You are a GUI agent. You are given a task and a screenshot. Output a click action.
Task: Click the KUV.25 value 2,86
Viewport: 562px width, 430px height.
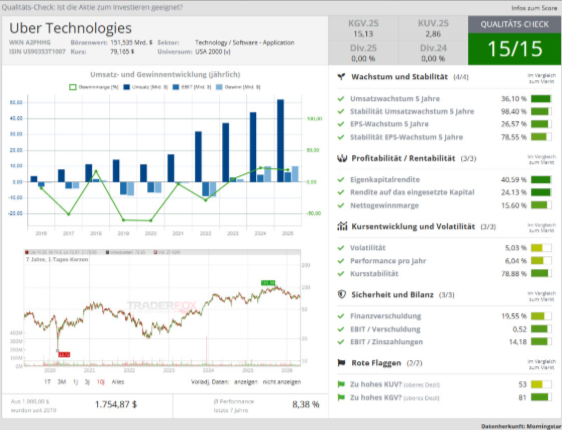click(x=433, y=34)
